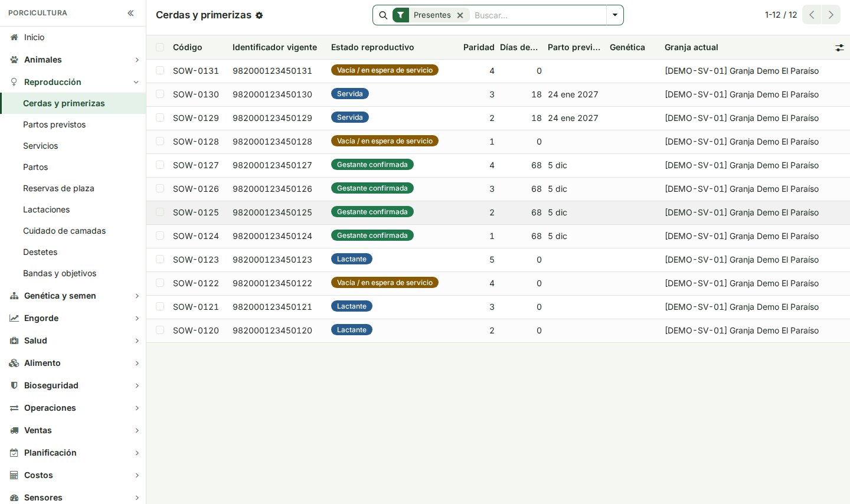Sort by Identificador vigente column header
This screenshot has height=504, width=850.
(274, 47)
